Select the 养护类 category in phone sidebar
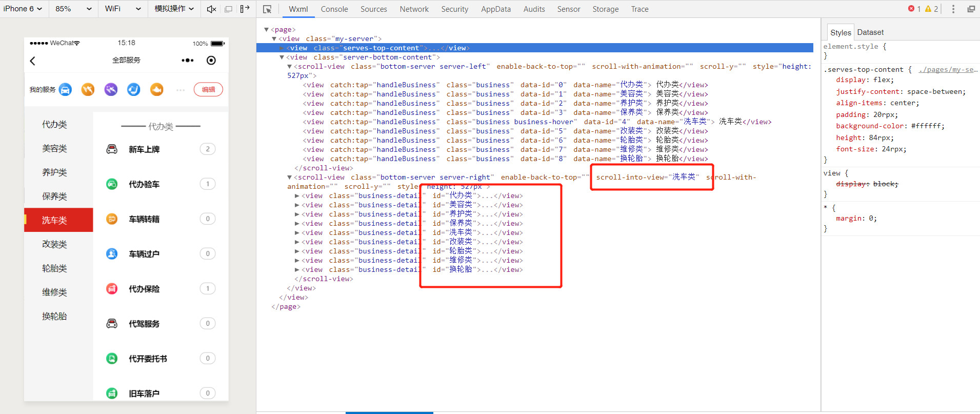This screenshot has width=980, height=414. click(55, 172)
